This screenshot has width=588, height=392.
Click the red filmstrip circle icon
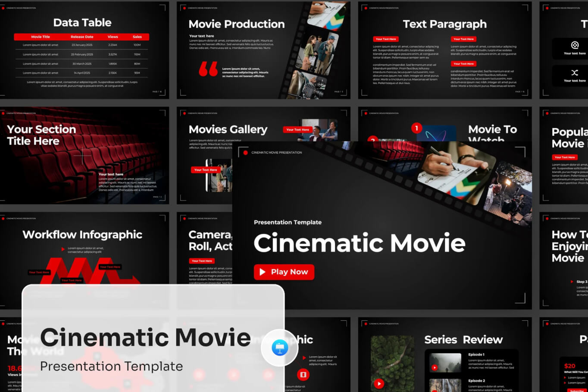(303, 374)
